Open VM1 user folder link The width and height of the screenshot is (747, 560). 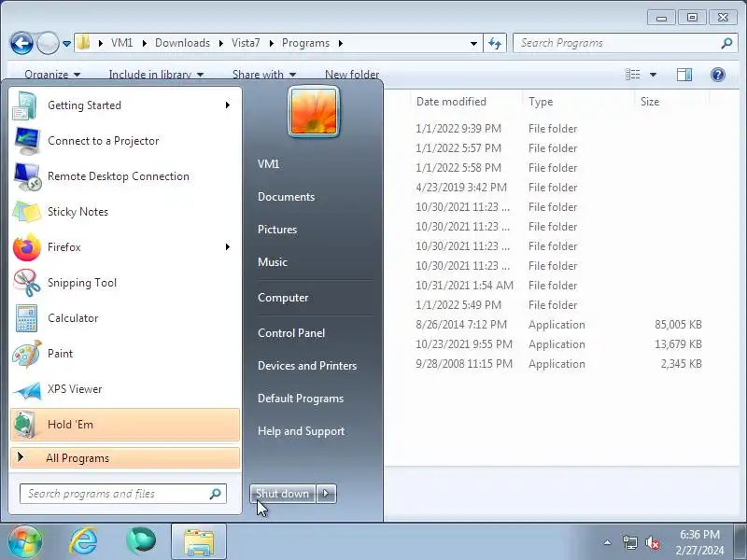tap(268, 164)
